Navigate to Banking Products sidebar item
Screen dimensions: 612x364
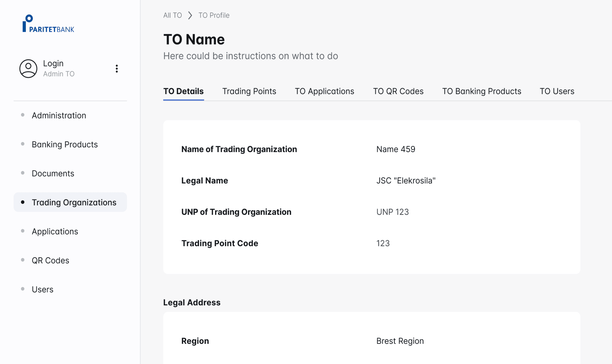[x=64, y=144]
